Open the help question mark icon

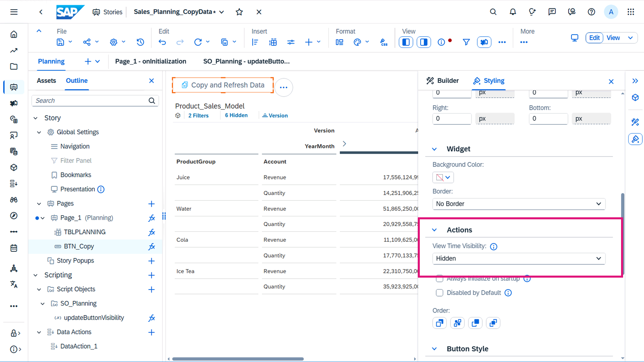click(591, 12)
